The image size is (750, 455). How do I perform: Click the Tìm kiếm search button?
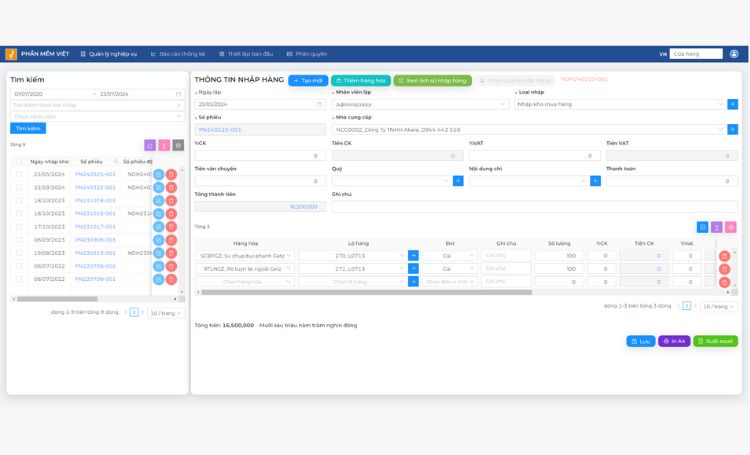(x=28, y=128)
